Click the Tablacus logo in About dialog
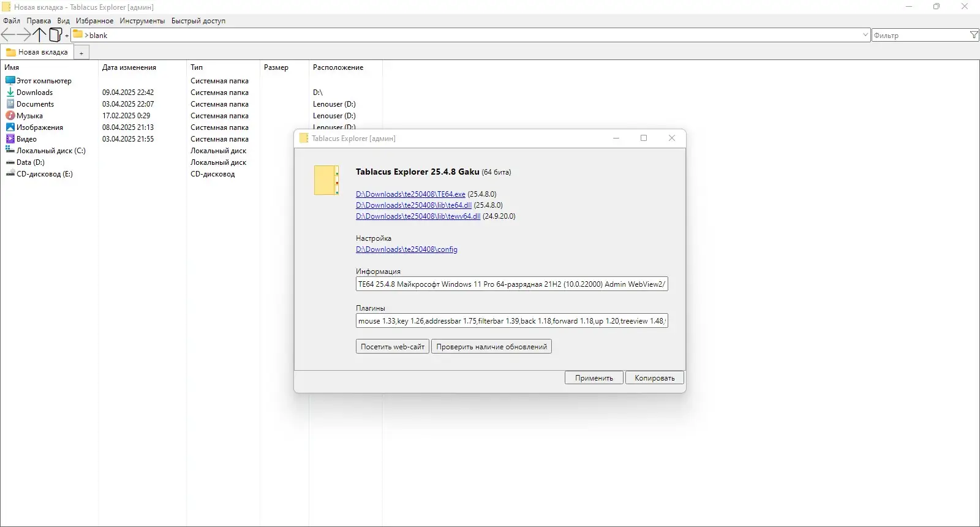This screenshot has width=980, height=527. [326, 180]
